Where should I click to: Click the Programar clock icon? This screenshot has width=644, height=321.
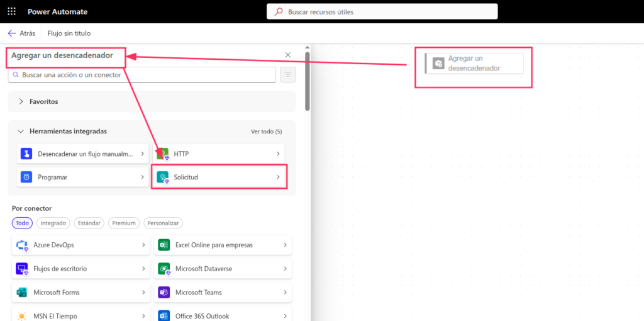point(26,177)
